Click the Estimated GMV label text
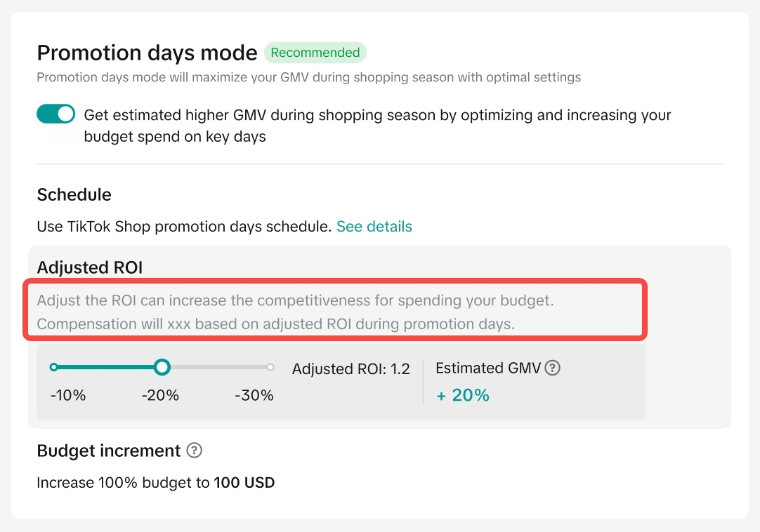The image size is (760, 532). click(x=488, y=368)
